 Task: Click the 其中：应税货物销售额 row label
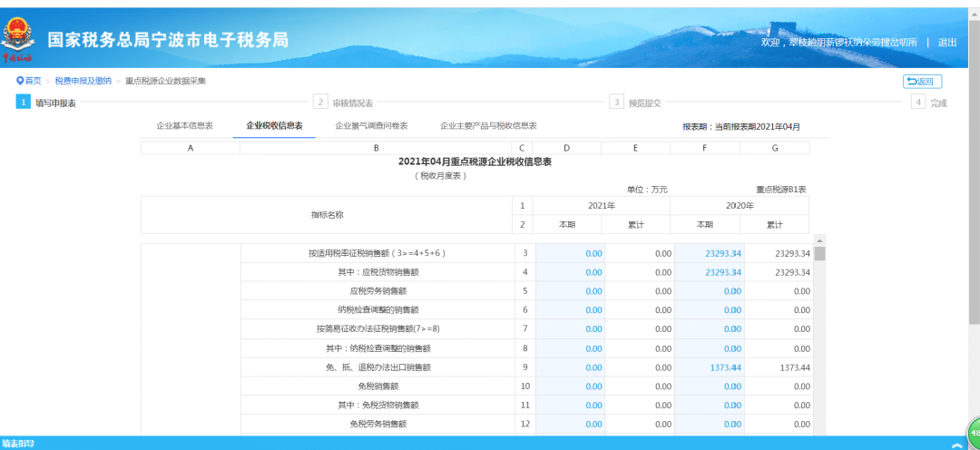coord(377,272)
